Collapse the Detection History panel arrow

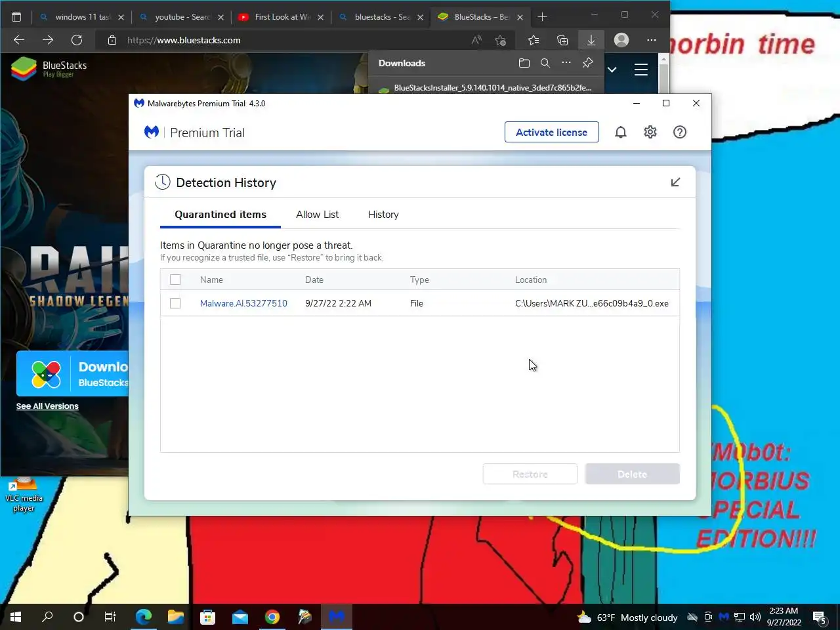[675, 182]
